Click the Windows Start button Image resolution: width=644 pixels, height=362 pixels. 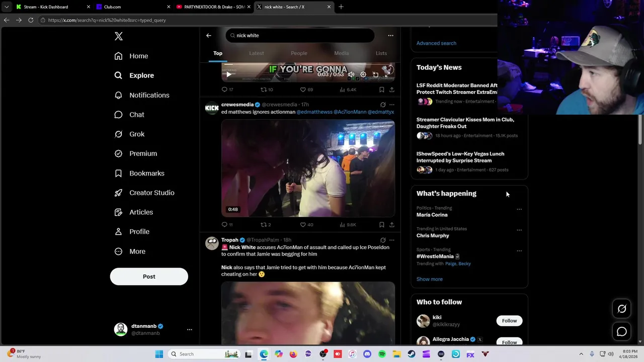pos(159,354)
